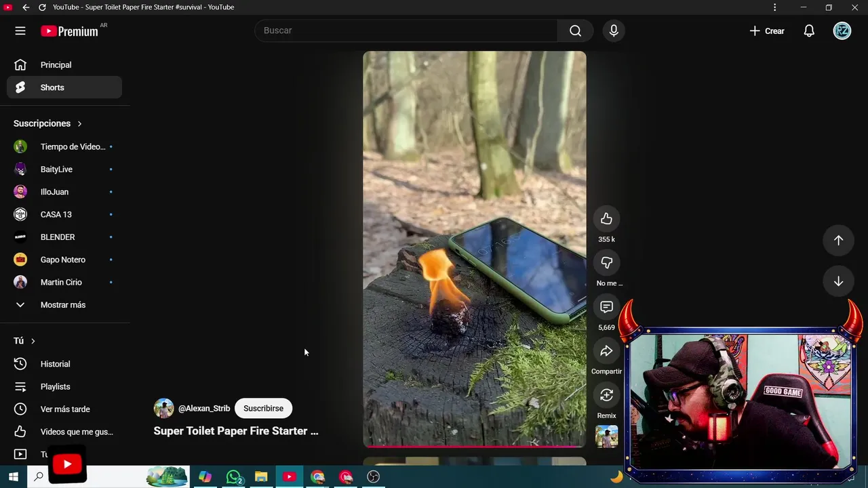868x488 pixels.
Task: Open @Alexan_Strib channel name
Action: [x=204, y=409]
